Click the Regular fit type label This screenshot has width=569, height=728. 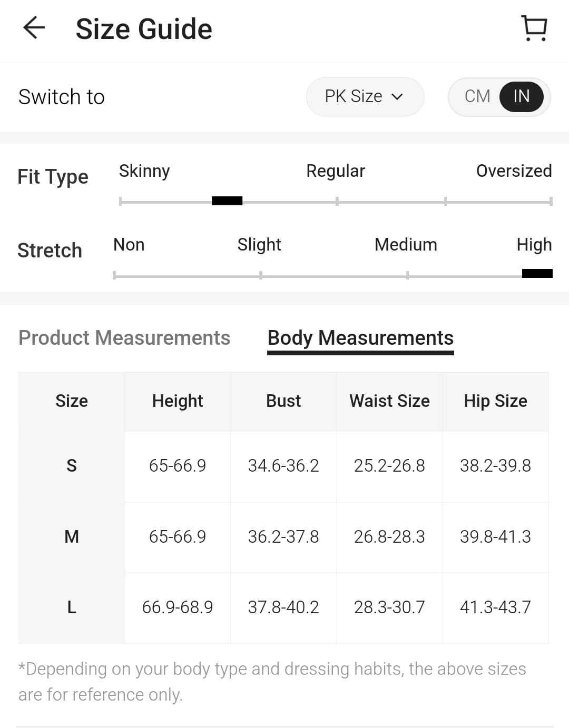(336, 171)
